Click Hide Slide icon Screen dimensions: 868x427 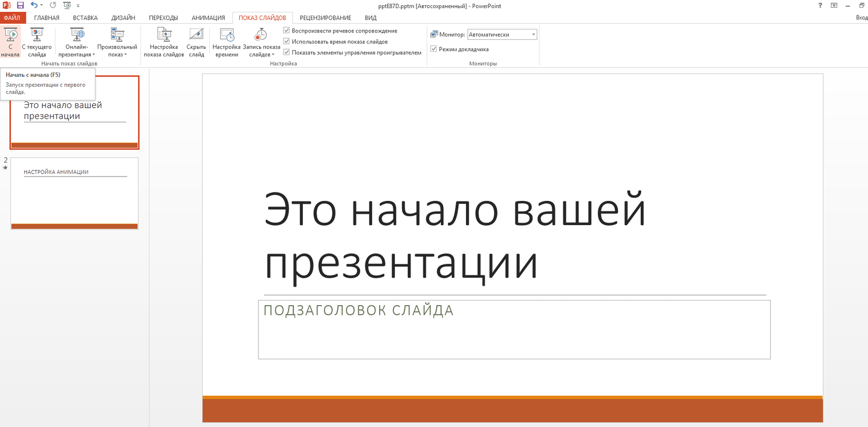point(196,35)
